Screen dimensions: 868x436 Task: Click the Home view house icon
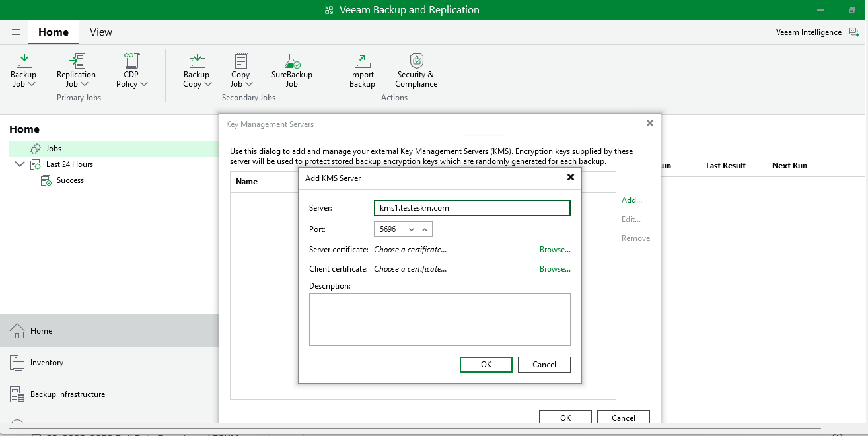17,331
